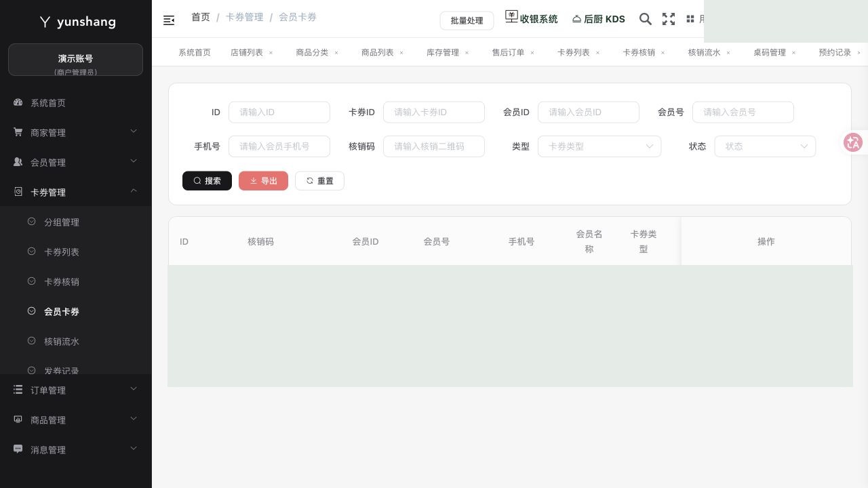
Task: Collapse the 卡券管理 menu
Action: [76, 192]
